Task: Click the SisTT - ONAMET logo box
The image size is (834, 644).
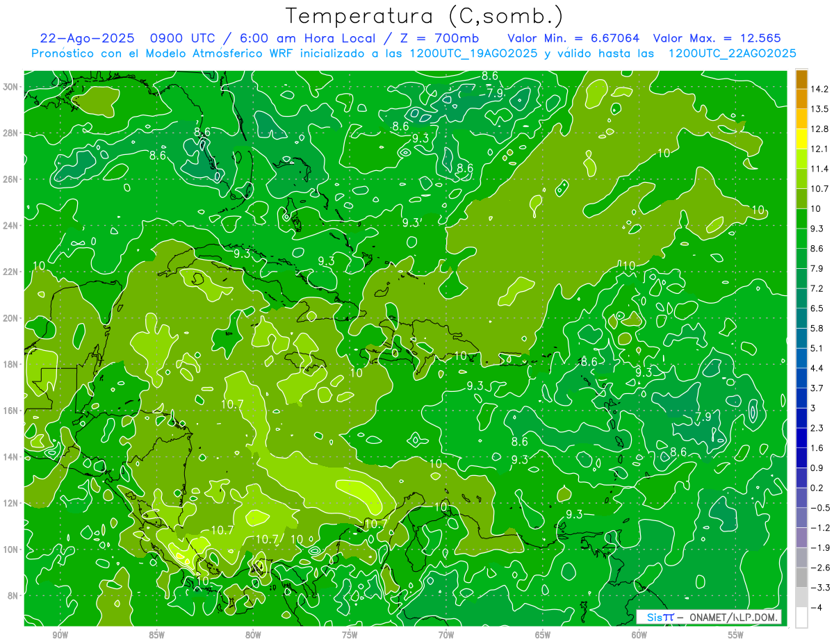Action: (x=708, y=617)
